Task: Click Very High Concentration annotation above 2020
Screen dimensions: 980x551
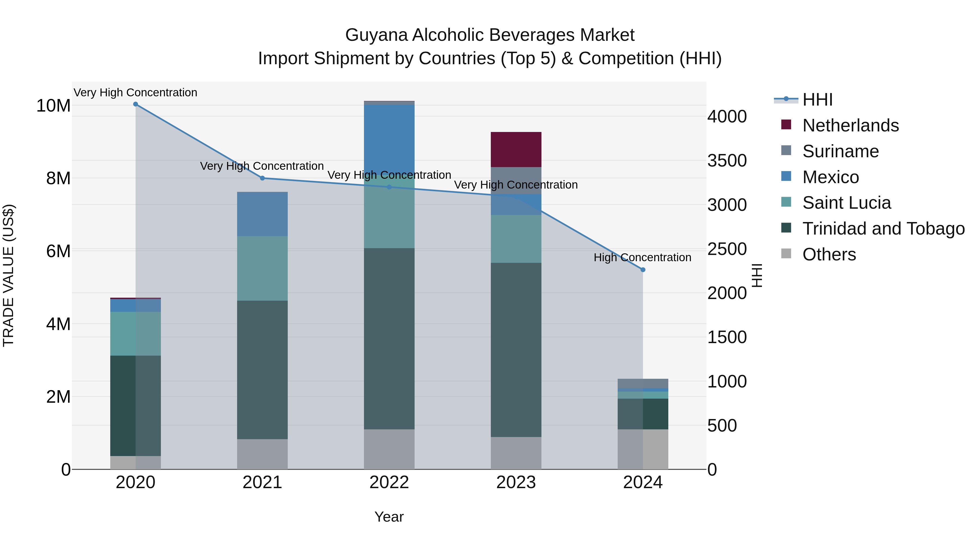Action: click(x=136, y=93)
